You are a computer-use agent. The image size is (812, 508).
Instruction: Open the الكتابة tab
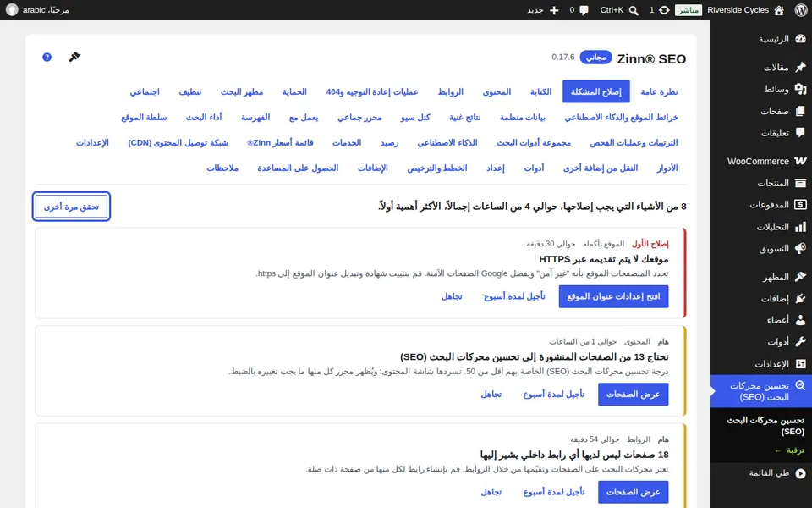[541, 91]
